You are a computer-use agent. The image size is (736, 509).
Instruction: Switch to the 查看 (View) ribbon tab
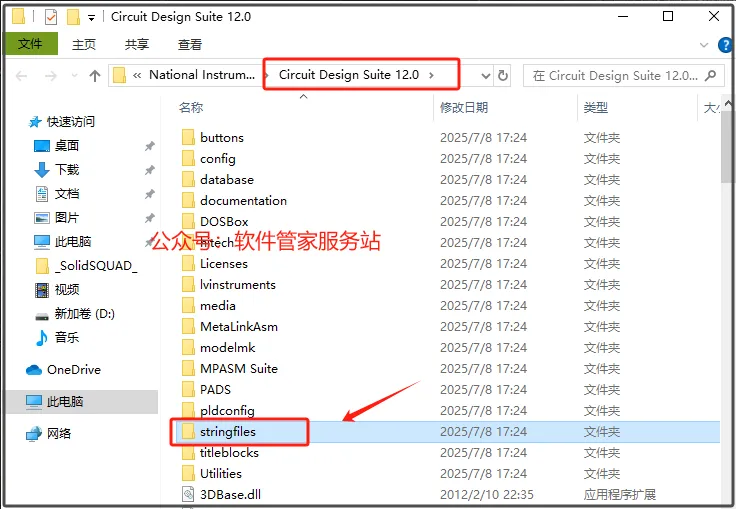190,45
